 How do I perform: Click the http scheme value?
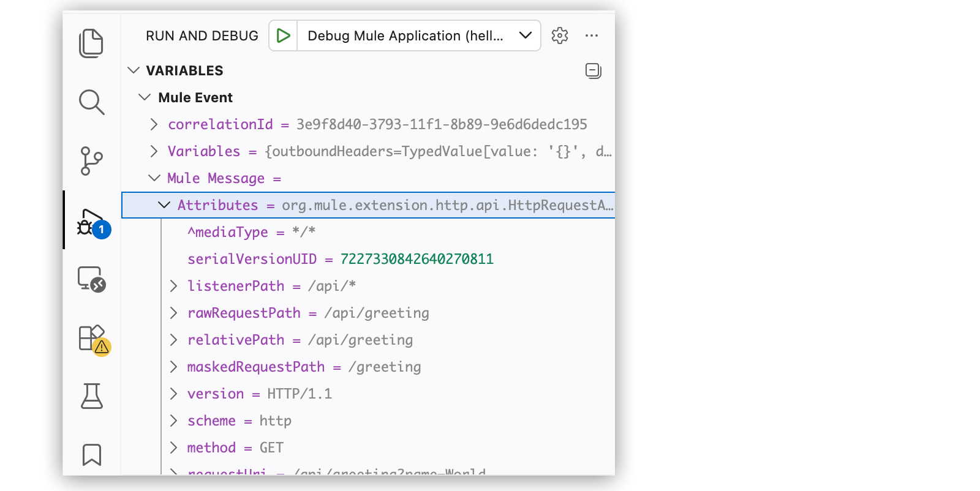click(276, 421)
